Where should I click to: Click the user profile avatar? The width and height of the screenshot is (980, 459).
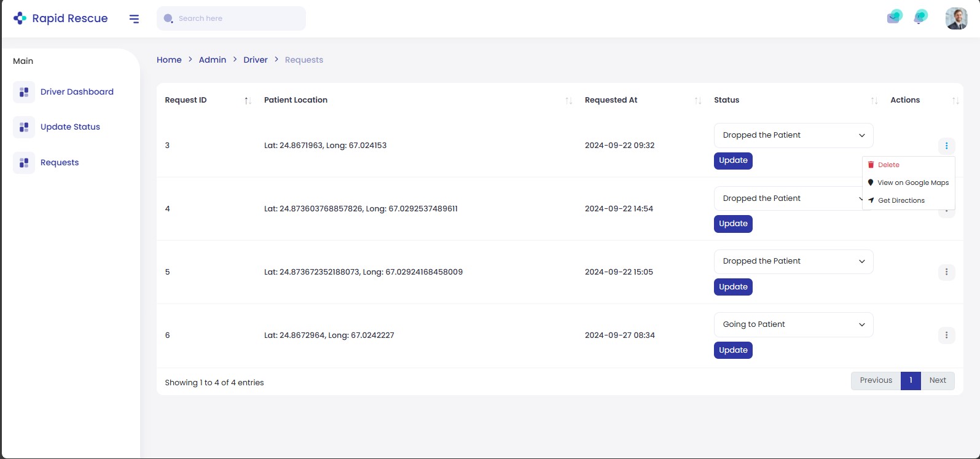[x=956, y=18]
